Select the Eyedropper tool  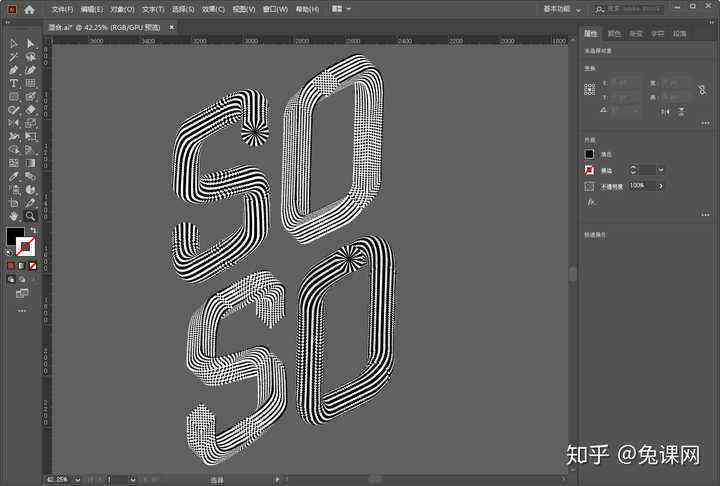13,176
